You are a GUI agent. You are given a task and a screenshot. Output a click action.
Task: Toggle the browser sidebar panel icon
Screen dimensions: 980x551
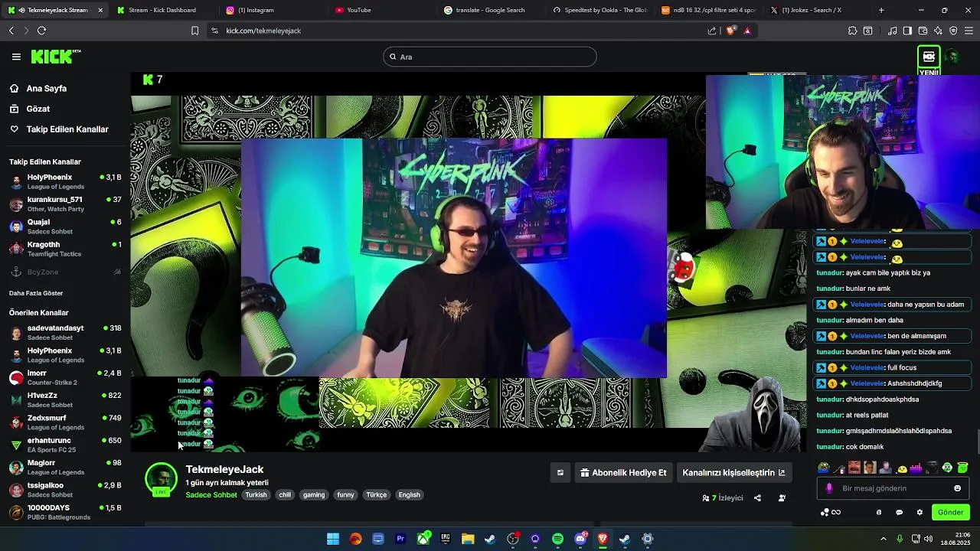point(907,31)
